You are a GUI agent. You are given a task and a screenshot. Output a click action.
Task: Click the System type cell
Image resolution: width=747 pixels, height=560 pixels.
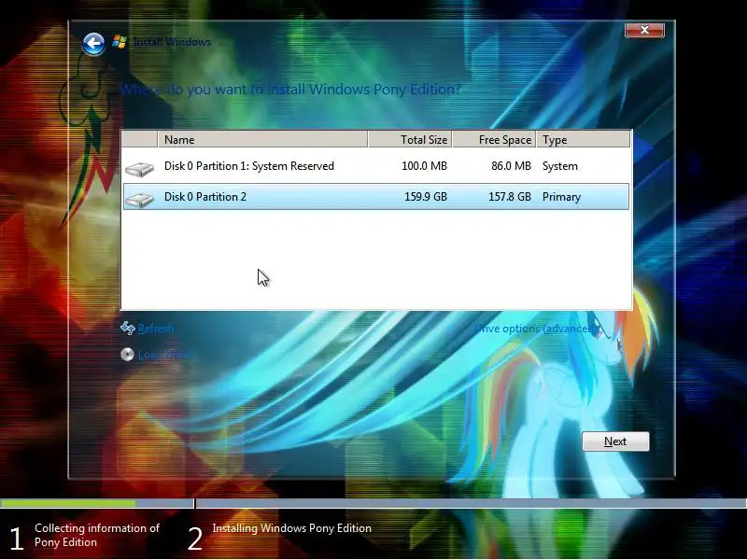559,166
